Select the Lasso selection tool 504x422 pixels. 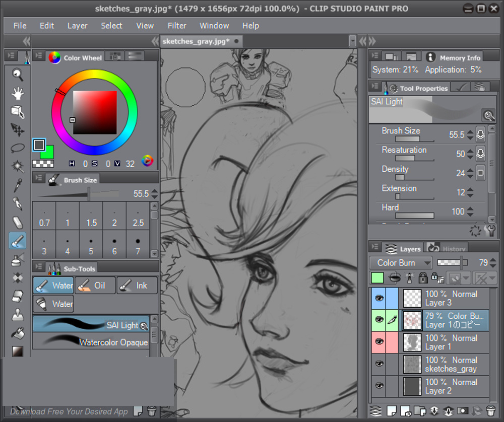pos(17,148)
